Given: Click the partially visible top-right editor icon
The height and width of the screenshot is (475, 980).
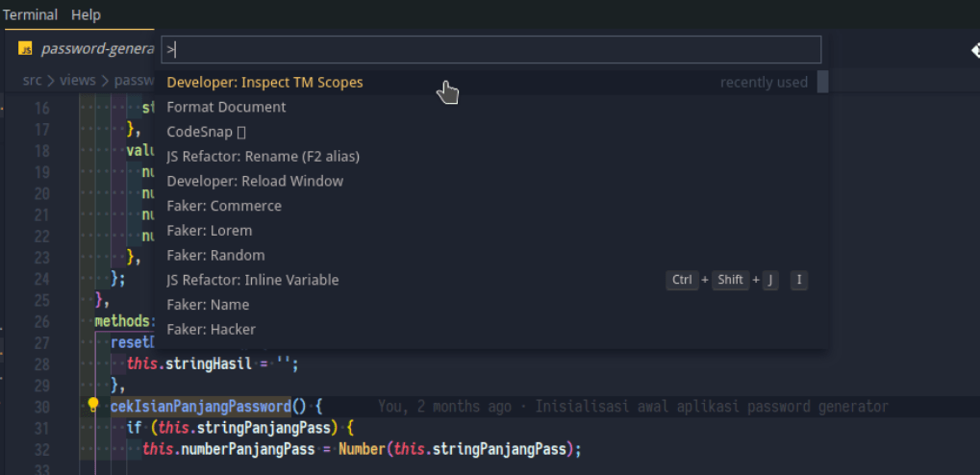Looking at the screenshot, I should pos(974,49).
